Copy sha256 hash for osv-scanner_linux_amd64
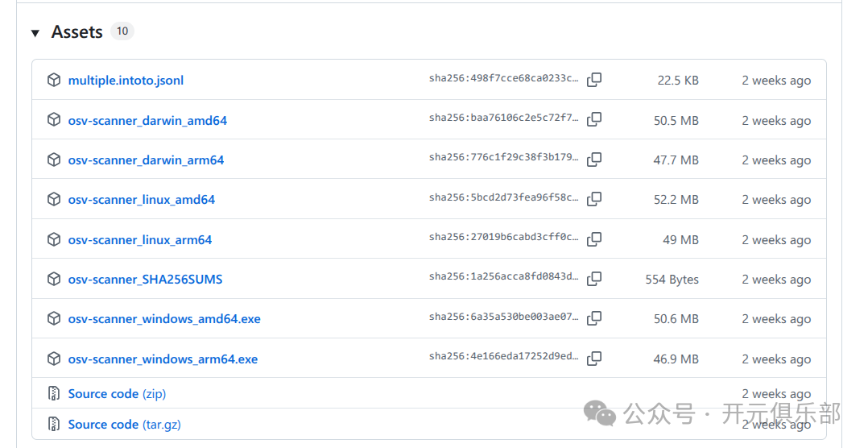 pos(594,199)
